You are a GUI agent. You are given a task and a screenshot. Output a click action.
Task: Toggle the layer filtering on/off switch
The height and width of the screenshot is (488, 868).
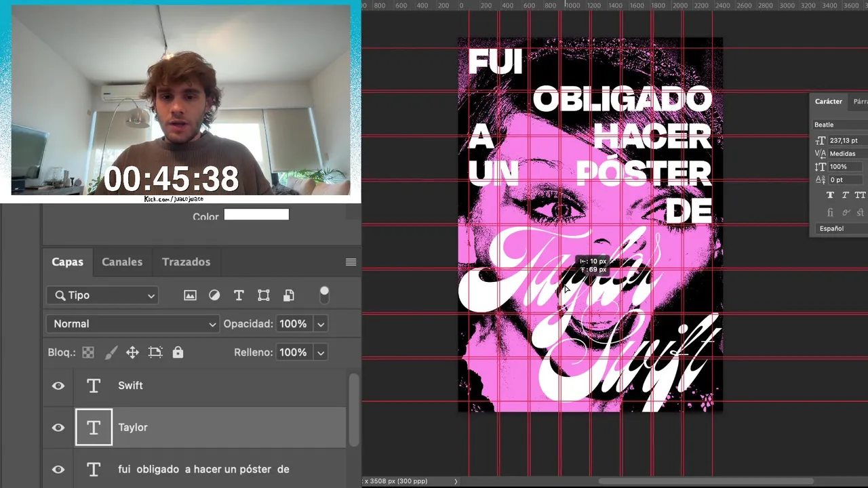click(324, 295)
